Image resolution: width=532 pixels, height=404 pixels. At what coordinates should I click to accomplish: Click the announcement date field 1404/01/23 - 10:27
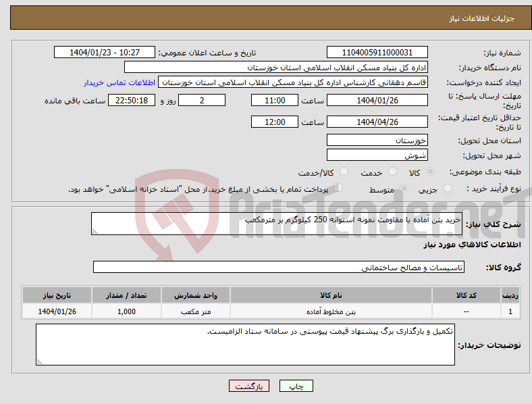click(105, 52)
